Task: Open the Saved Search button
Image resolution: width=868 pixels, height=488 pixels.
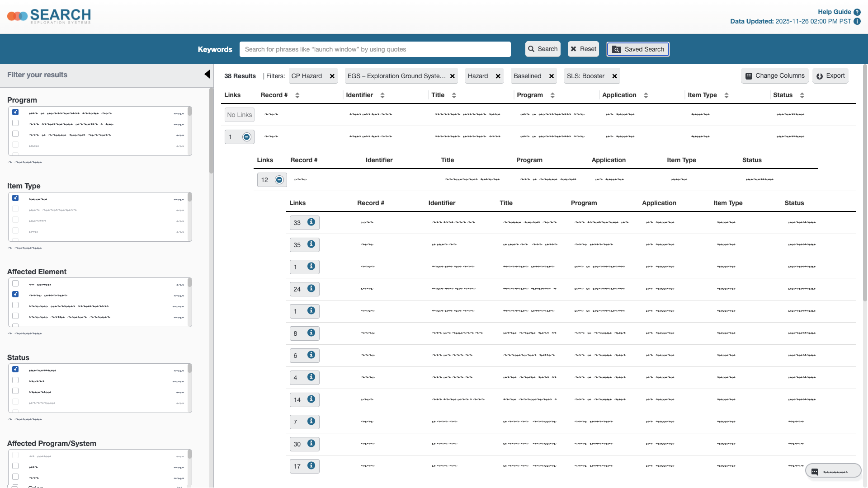Action: 638,49
